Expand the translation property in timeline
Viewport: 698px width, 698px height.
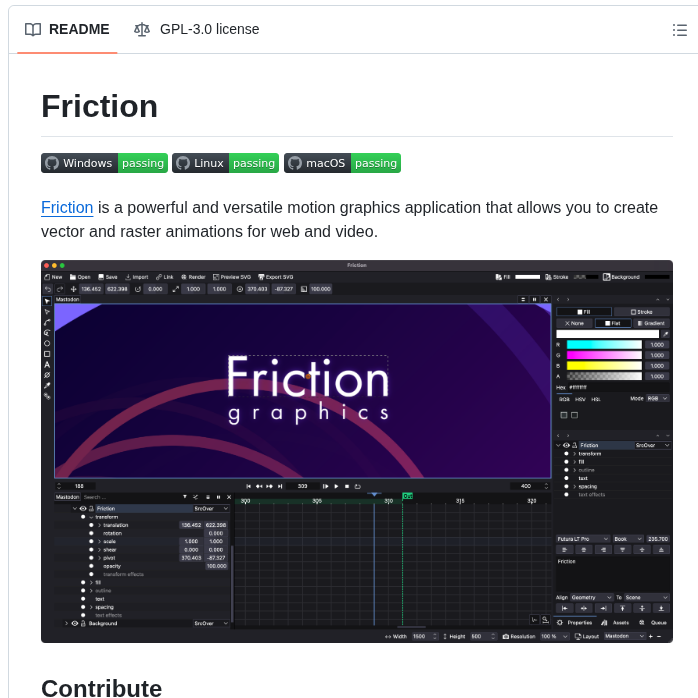[99, 525]
